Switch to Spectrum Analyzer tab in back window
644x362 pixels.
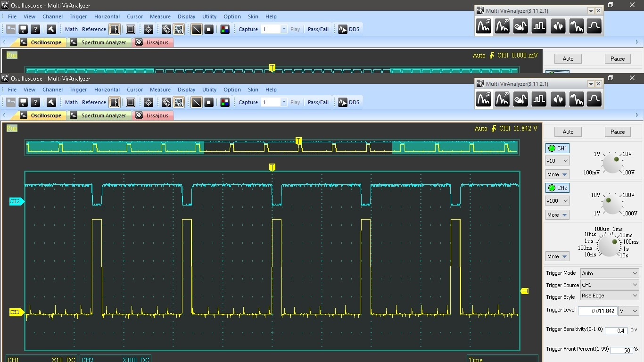pyautogui.click(x=99, y=42)
